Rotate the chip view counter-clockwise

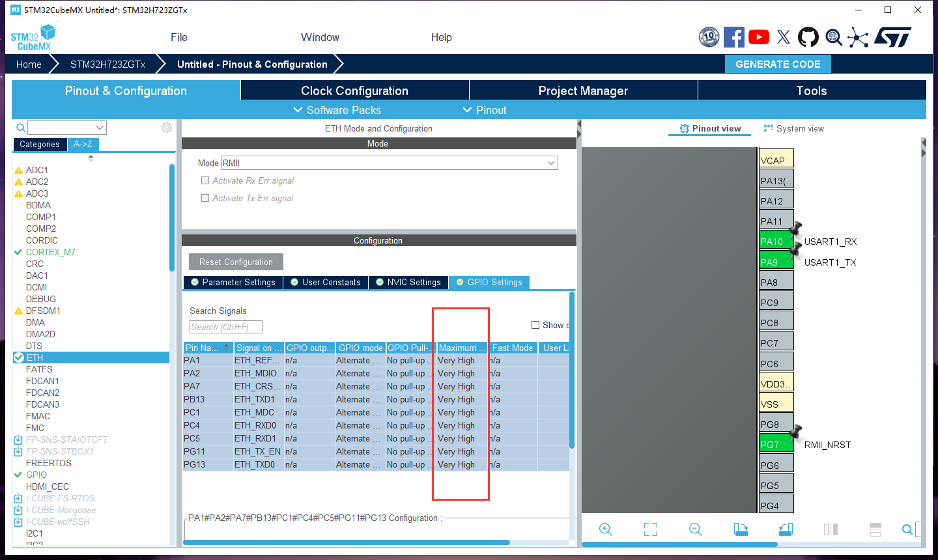coord(786,529)
